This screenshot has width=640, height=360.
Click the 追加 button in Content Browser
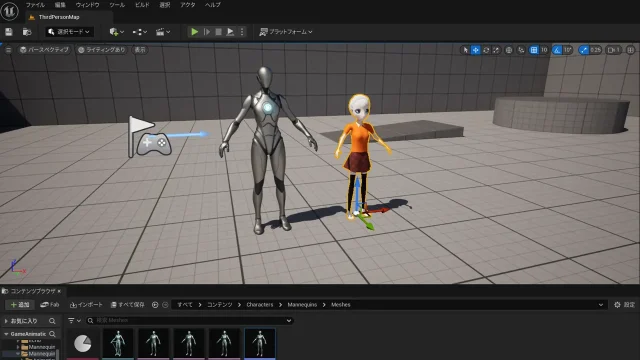[20, 304]
